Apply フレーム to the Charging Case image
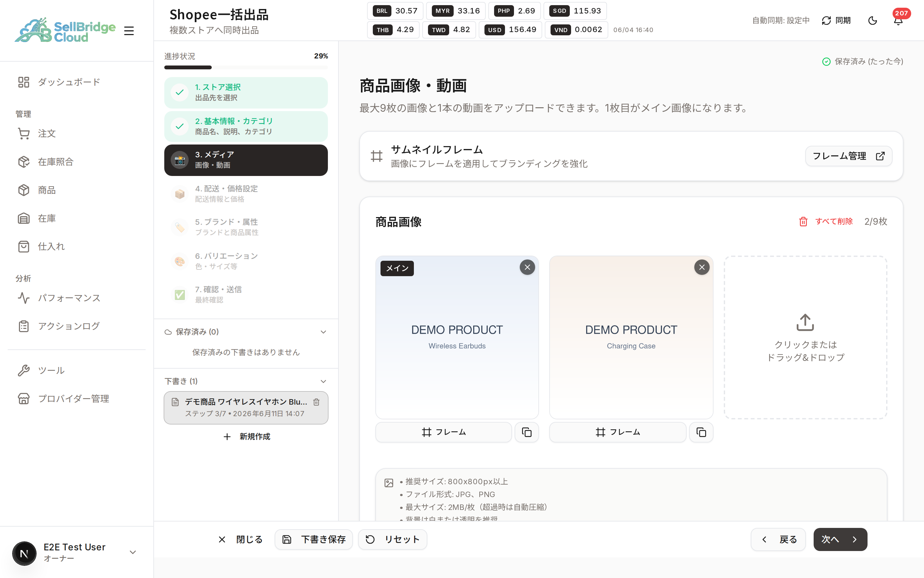 [x=618, y=432]
